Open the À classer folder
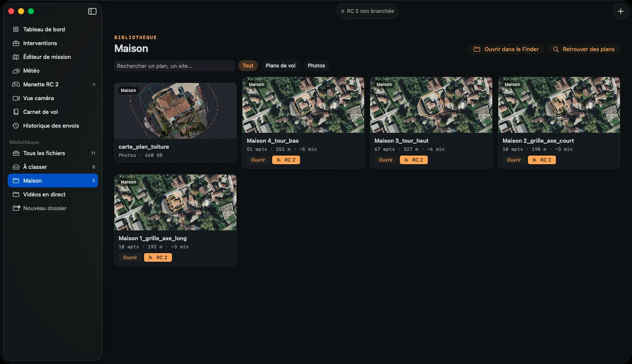632x364 pixels. coord(53,167)
